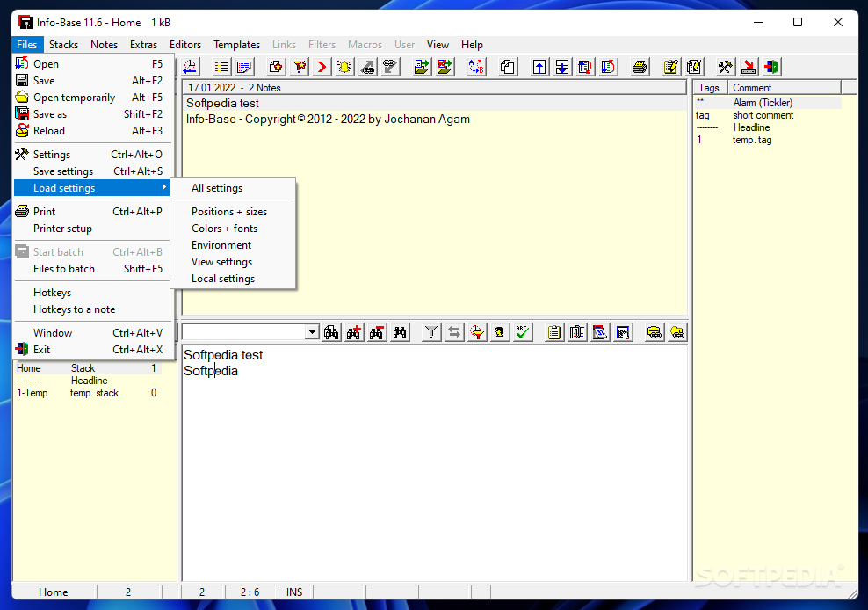This screenshot has height=610, width=868.
Task: Select the Softpedia test note headline
Action: (434, 103)
